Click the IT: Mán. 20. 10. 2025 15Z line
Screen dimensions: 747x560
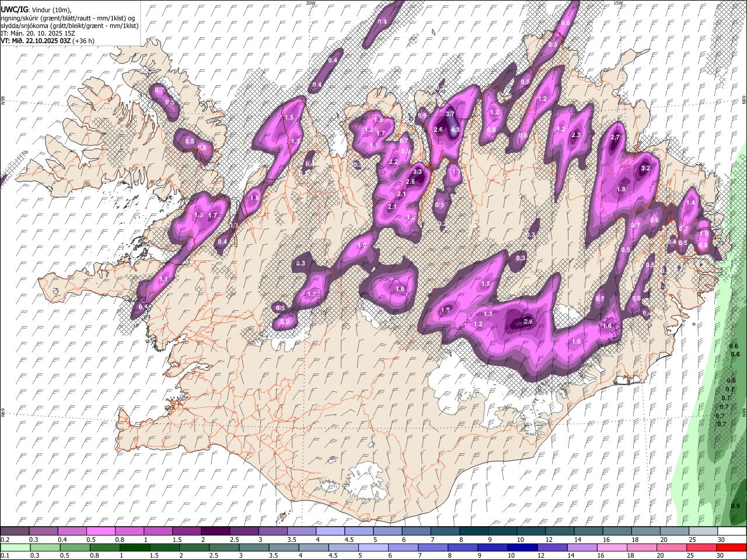(37, 33)
